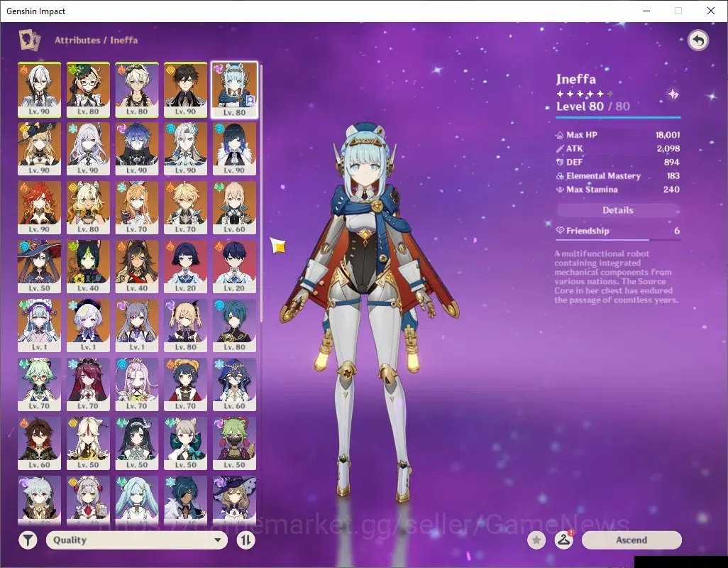Select the orange-haired Cryo Lv. 70 portrait
The width and height of the screenshot is (728, 568).
click(x=137, y=207)
